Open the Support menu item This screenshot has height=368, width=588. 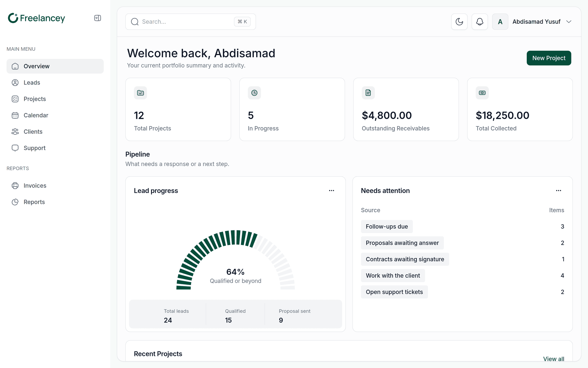55,148
